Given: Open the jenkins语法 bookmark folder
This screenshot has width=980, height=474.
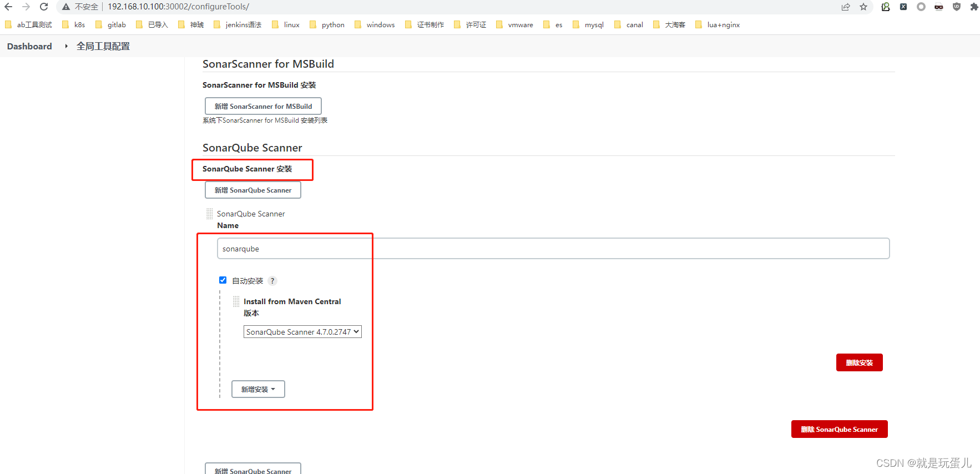Looking at the screenshot, I should 238,24.
